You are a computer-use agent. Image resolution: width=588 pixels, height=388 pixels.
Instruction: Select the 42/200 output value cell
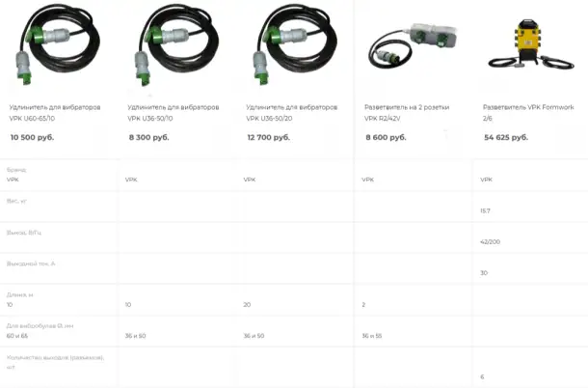(x=490, y=242)
